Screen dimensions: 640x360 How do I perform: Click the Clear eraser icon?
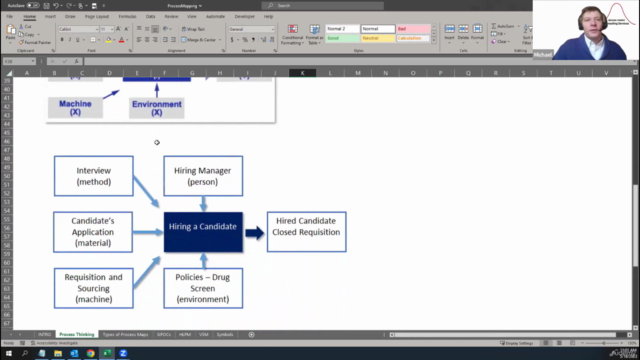pos(494,42)
